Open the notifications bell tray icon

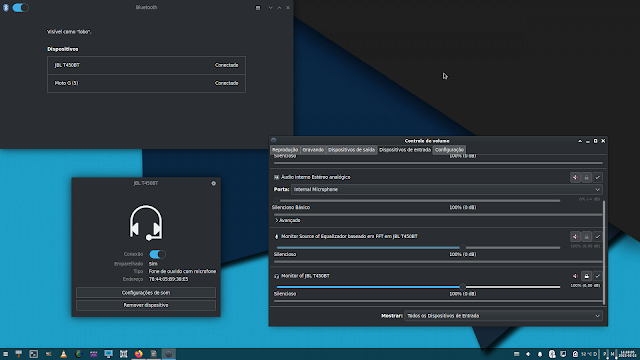click(x=540, y=354)
